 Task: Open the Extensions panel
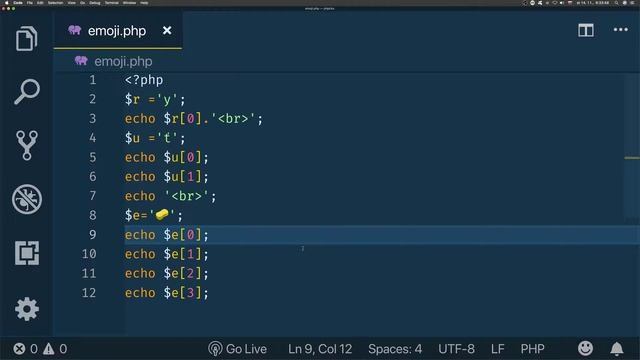pos(27,253)
